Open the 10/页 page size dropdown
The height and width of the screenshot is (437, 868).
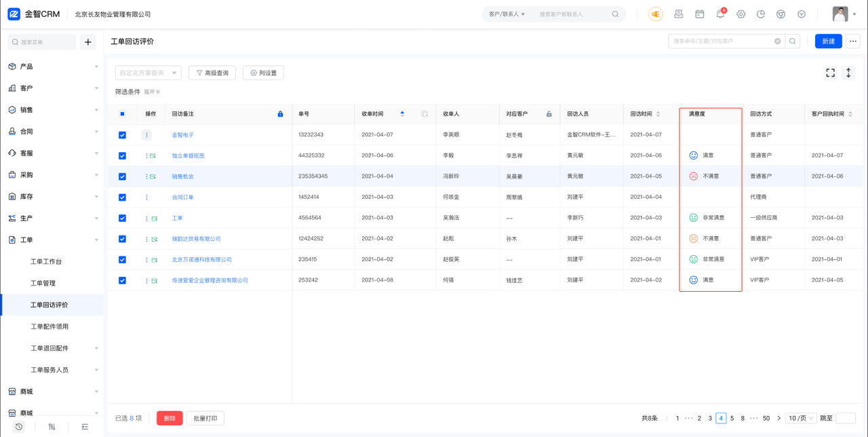pyautogui.click(x=801, y=418)
